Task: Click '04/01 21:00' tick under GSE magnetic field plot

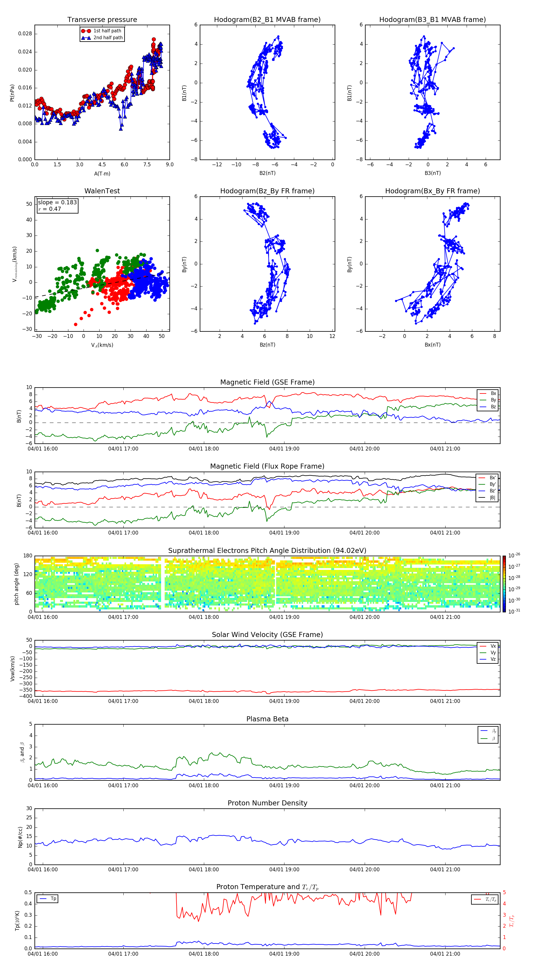Action: pos(445,448)
